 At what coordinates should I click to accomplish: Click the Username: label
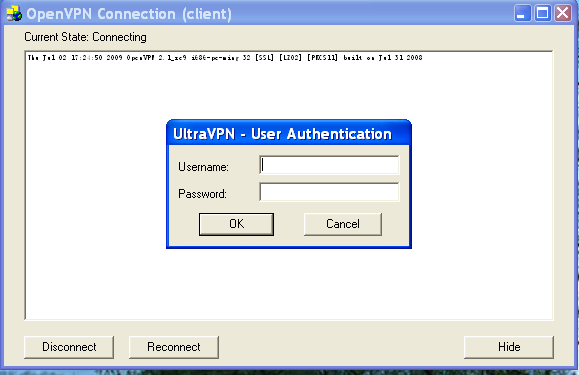coord(203,167)
